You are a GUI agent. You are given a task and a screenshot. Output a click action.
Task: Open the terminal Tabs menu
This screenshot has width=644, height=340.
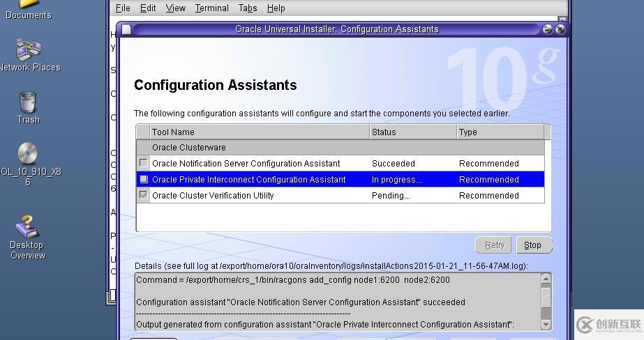248,8
